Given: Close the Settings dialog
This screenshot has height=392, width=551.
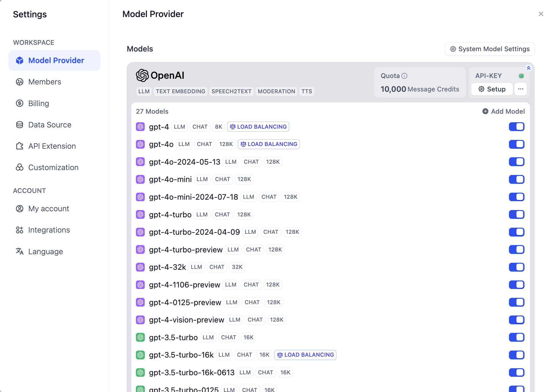Looking at the screenshot, I should click(x=541, y=14).
